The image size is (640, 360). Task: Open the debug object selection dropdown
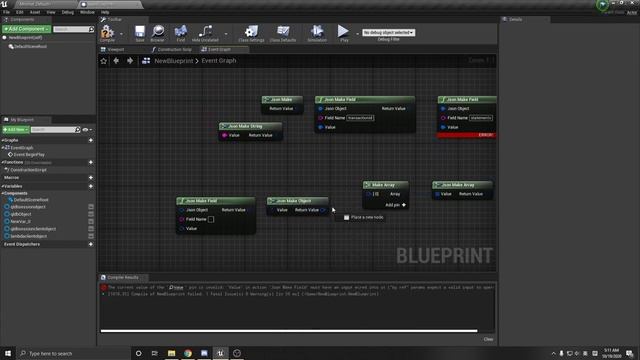(389, 32)
